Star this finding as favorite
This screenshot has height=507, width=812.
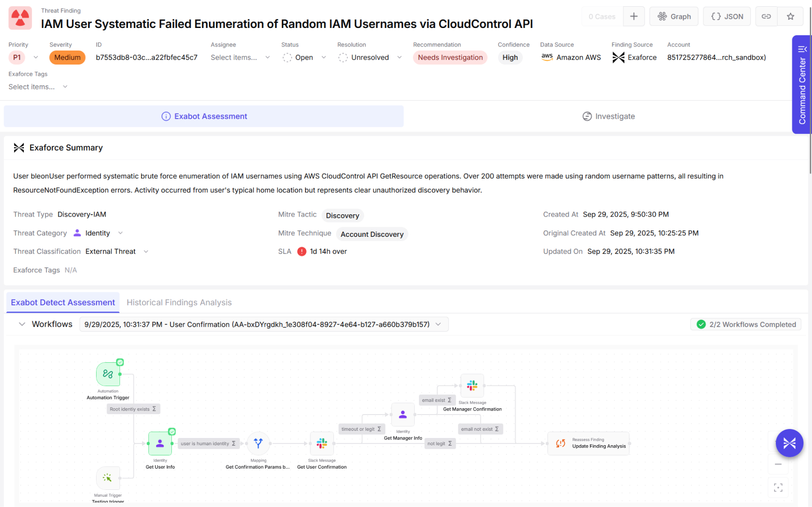click(790, 16)
